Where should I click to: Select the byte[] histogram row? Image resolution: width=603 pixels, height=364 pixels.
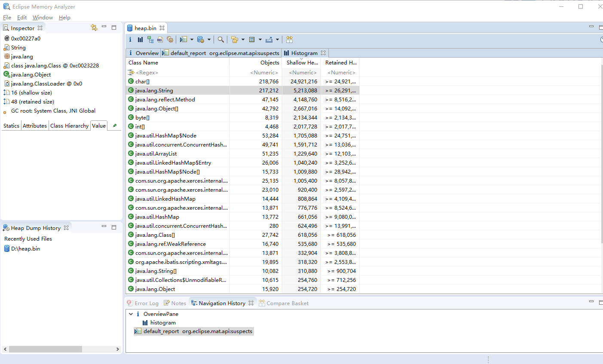tap(242, 117)
